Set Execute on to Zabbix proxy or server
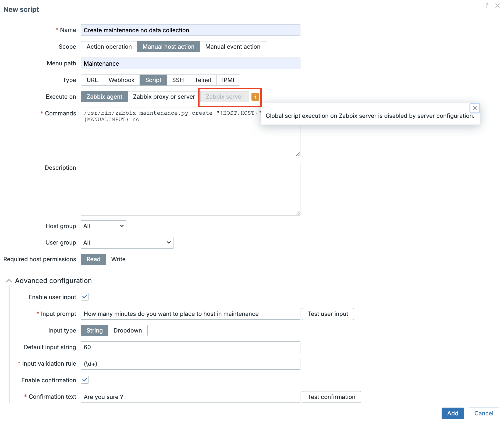 164,97
